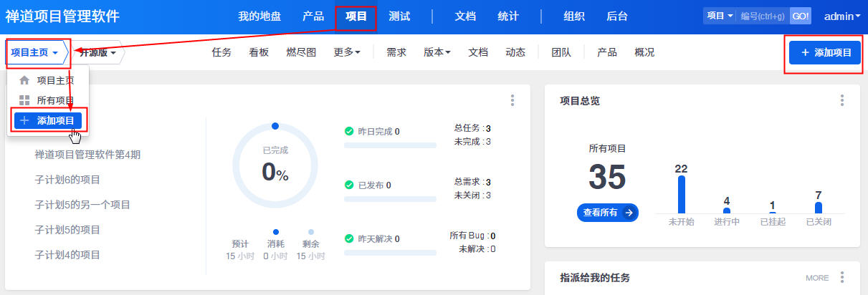Expand the 版本 dropdown
Viewport: 868px width, 295px height.
[437, 52]
